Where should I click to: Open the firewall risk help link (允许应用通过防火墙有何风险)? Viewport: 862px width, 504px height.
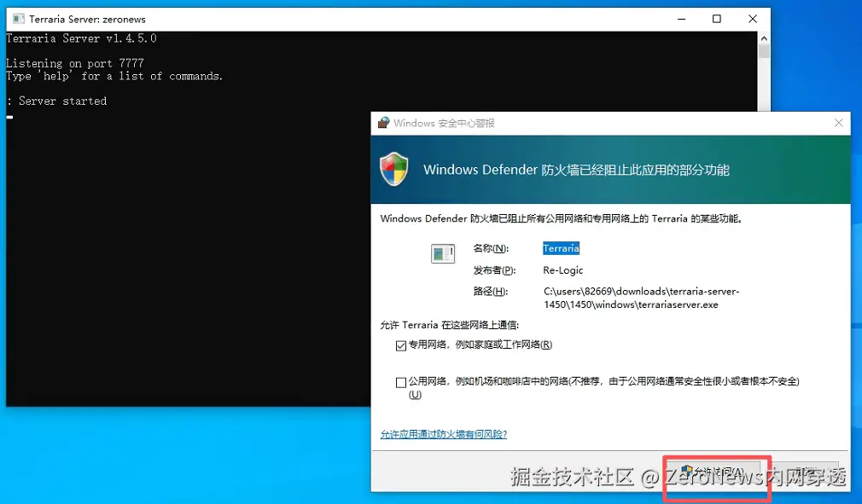[x=444, y=434]
